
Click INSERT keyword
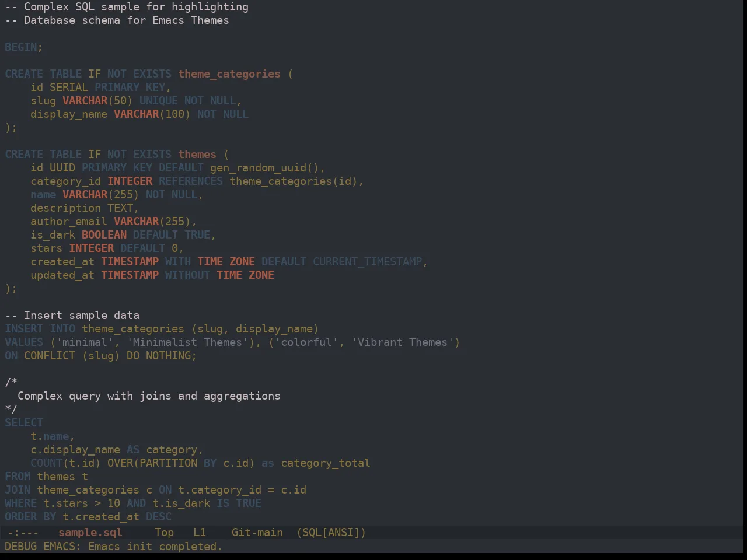pos(24,328)
